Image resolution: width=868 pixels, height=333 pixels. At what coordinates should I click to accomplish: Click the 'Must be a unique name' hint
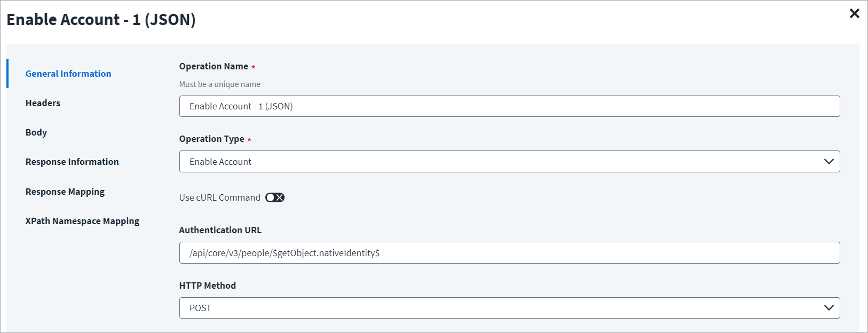220,84
